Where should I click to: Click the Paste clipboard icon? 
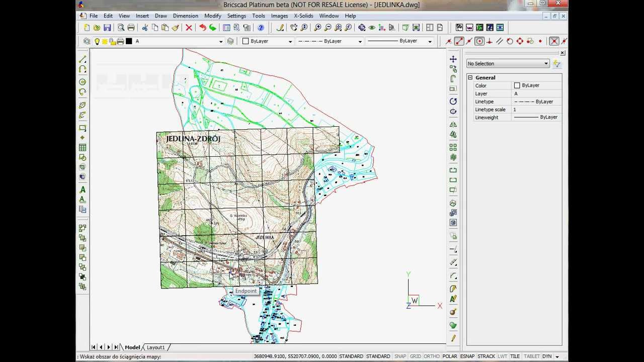[165, 28]
